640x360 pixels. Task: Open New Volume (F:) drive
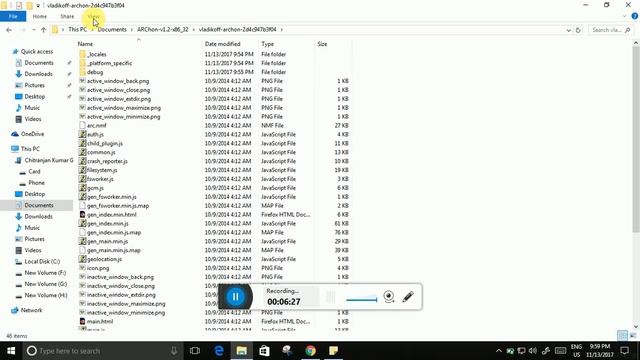pos(45,273)
